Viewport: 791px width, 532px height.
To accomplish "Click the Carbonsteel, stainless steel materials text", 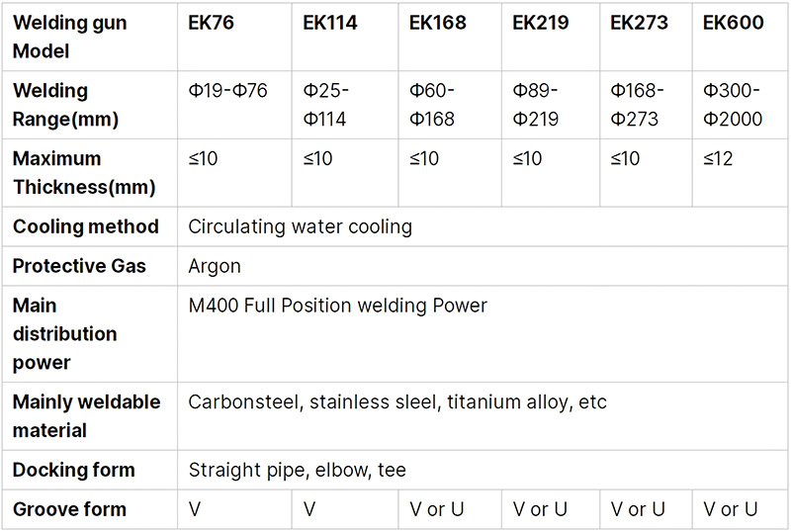I will coord(396,402).
